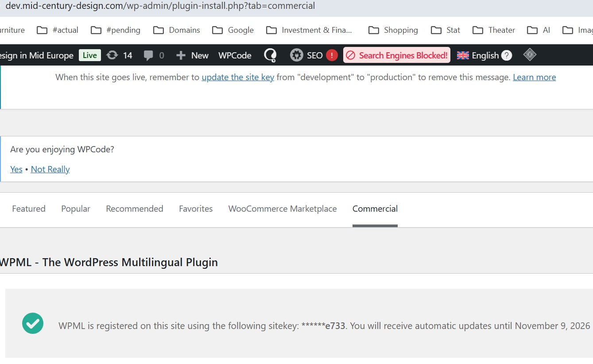Open the WPML help question mark icon
This screenshot has height=364, width=593.
tap(507, 55)
